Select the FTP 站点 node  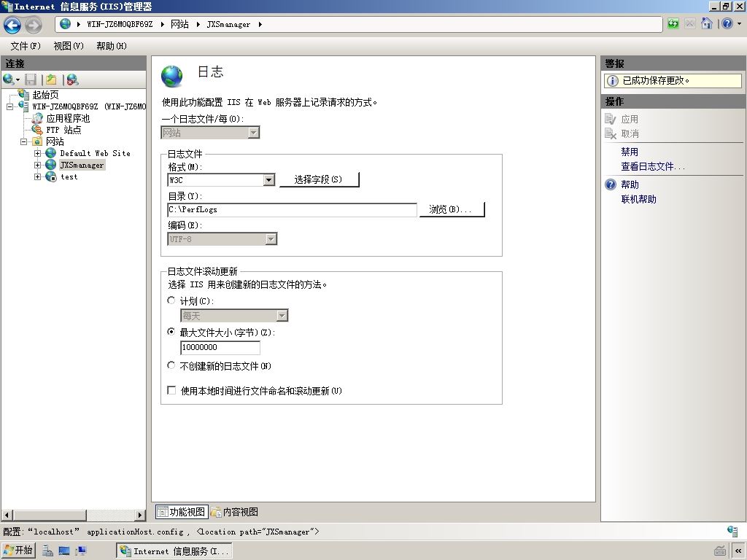pyautogui.click(x=63, y=130)
